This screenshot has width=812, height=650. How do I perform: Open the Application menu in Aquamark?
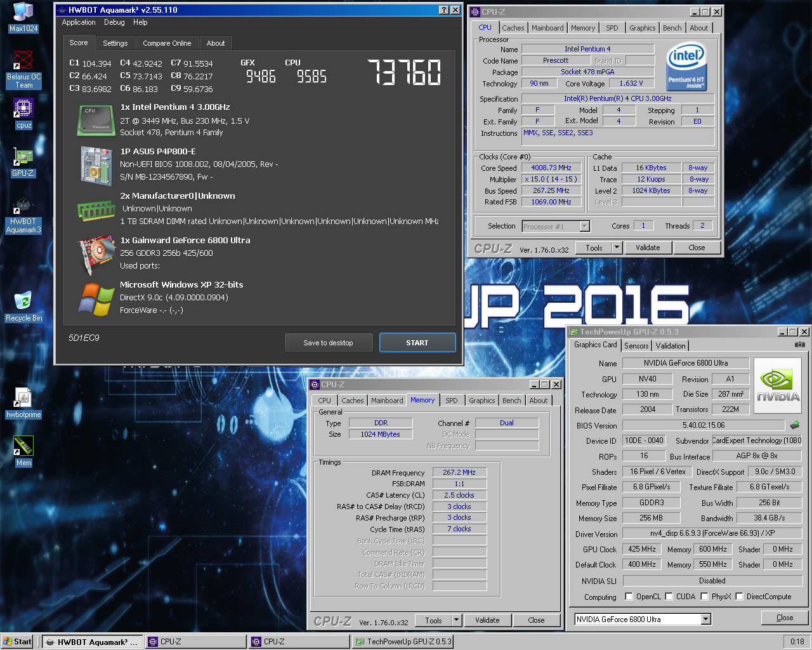tap(79, 22)
